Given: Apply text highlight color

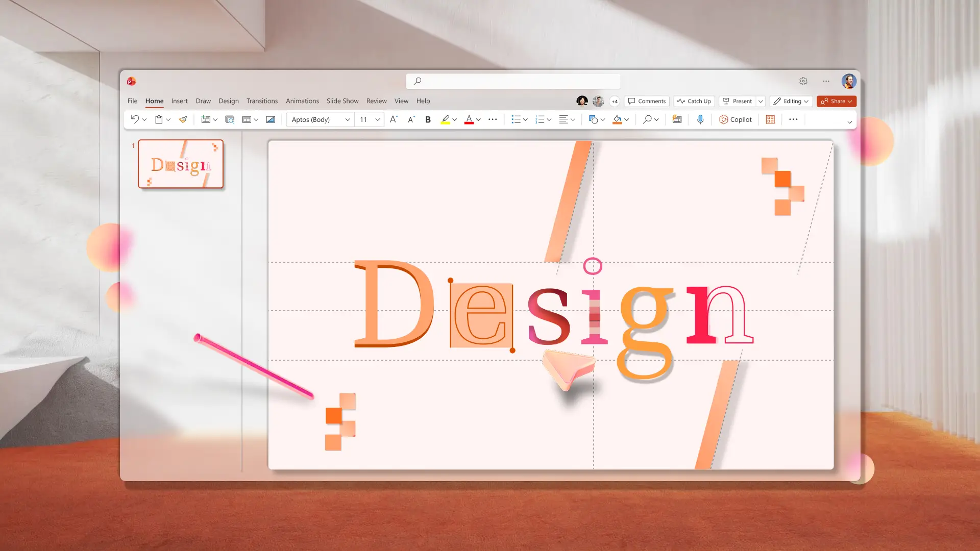Looking at the screenshot, I should 446,119.
